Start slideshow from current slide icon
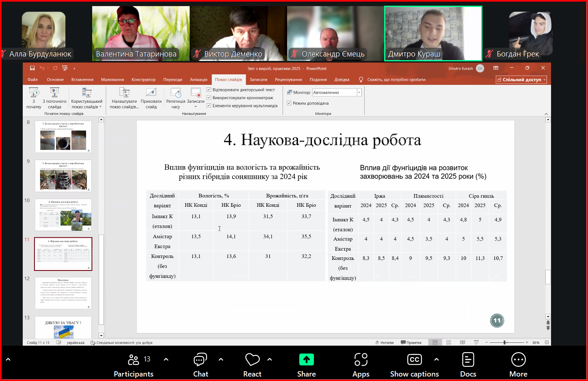The image size is (588, 381). coord(54,93)
